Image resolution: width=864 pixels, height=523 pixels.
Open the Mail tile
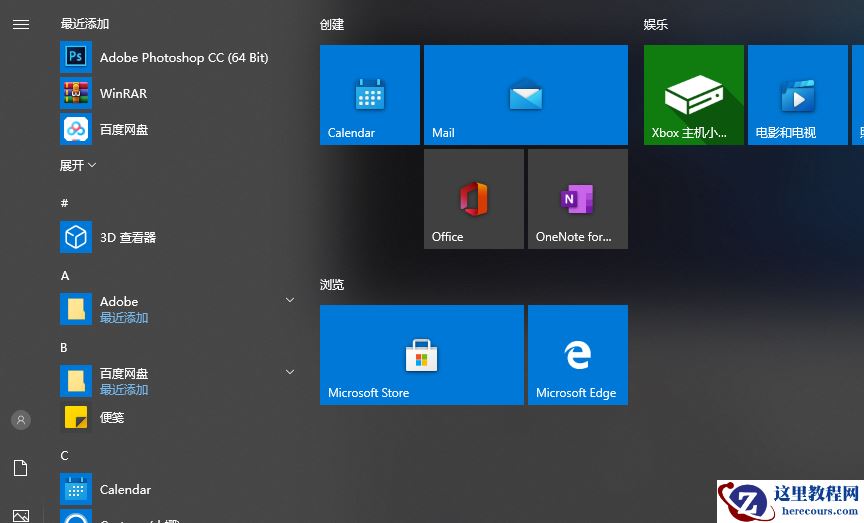click(x=526, y=95)
